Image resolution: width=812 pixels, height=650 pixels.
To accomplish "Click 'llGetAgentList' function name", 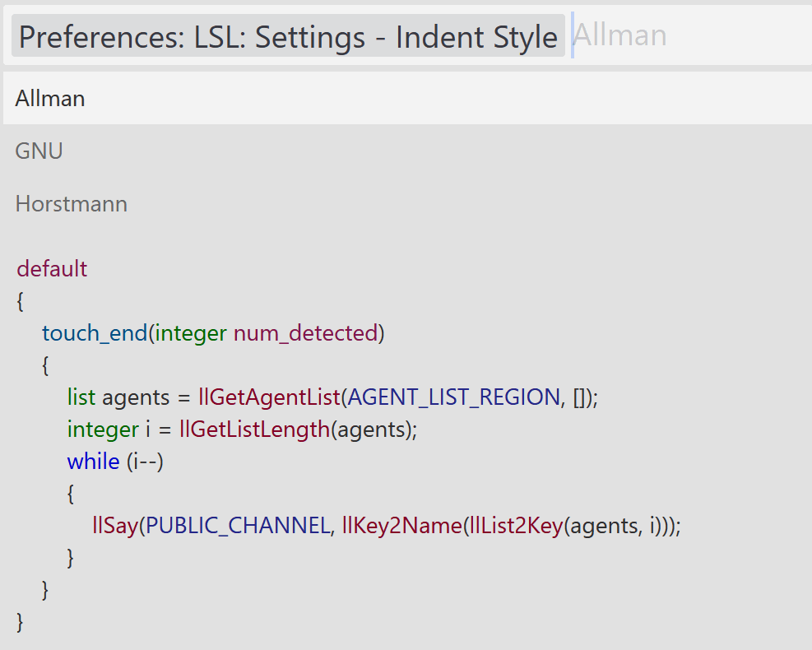I will [x=269, y=397].
